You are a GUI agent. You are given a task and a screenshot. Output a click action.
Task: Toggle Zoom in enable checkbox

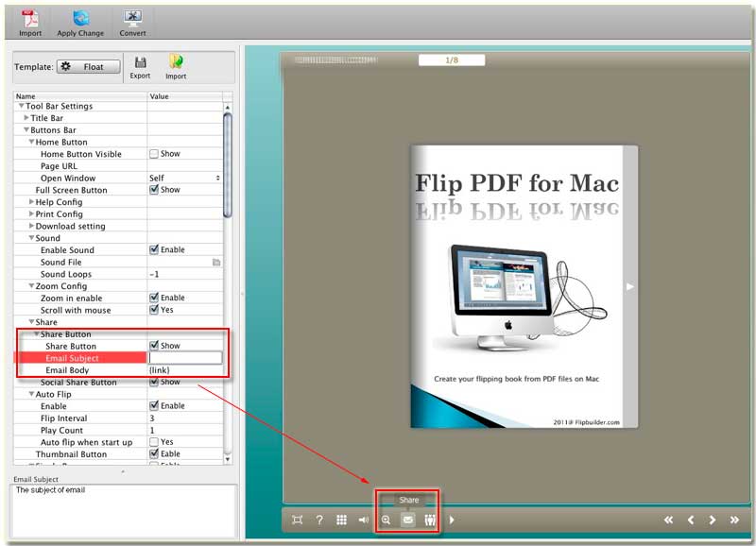pos(154,298)
